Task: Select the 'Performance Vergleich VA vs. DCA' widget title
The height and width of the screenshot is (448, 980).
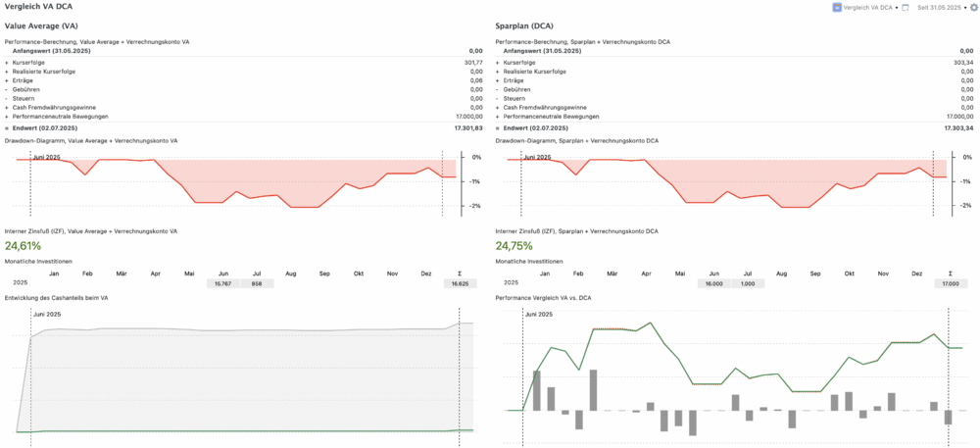Action: pos(544,297)
